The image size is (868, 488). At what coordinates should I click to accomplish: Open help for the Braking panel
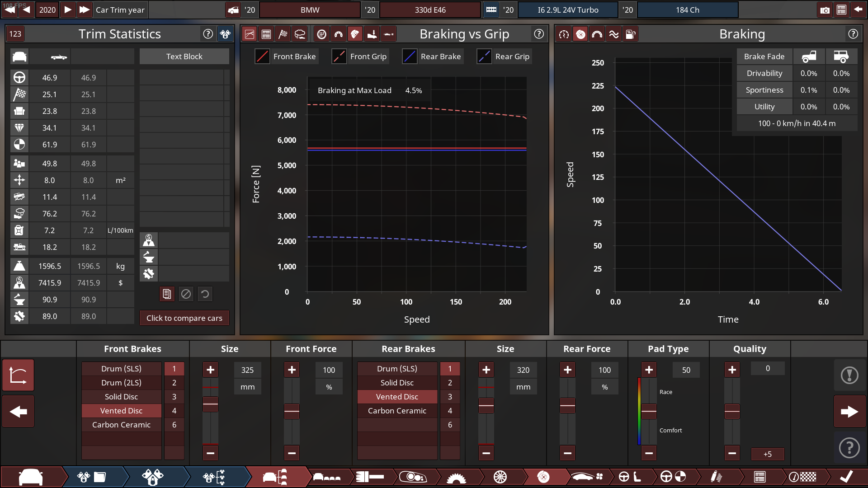pos(853,34)
